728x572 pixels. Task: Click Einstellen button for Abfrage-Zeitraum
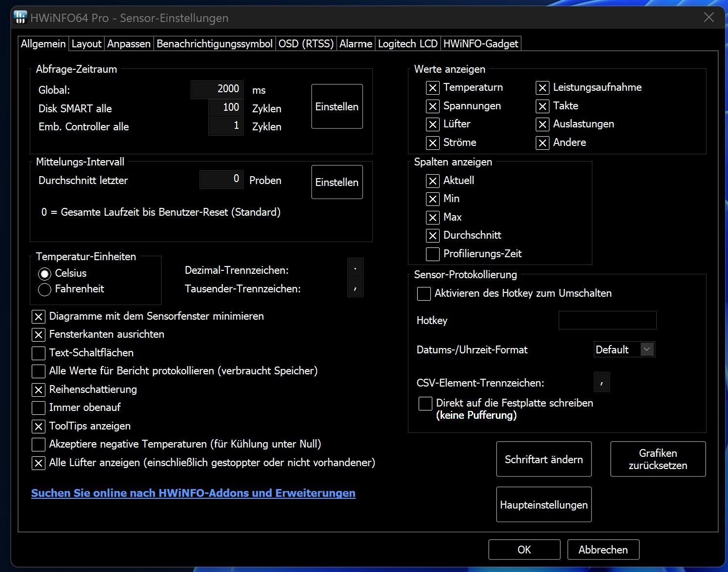tap(337, 106)
